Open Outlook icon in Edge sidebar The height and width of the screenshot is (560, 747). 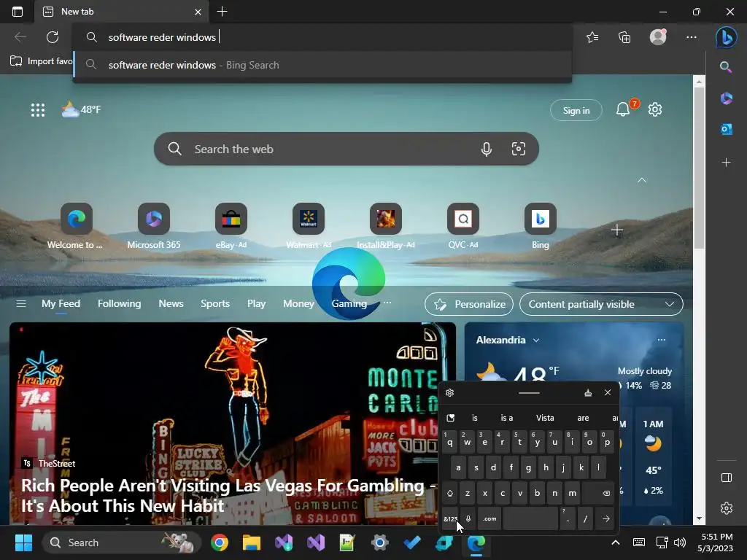pyautogui.click(x=726, y=129)
